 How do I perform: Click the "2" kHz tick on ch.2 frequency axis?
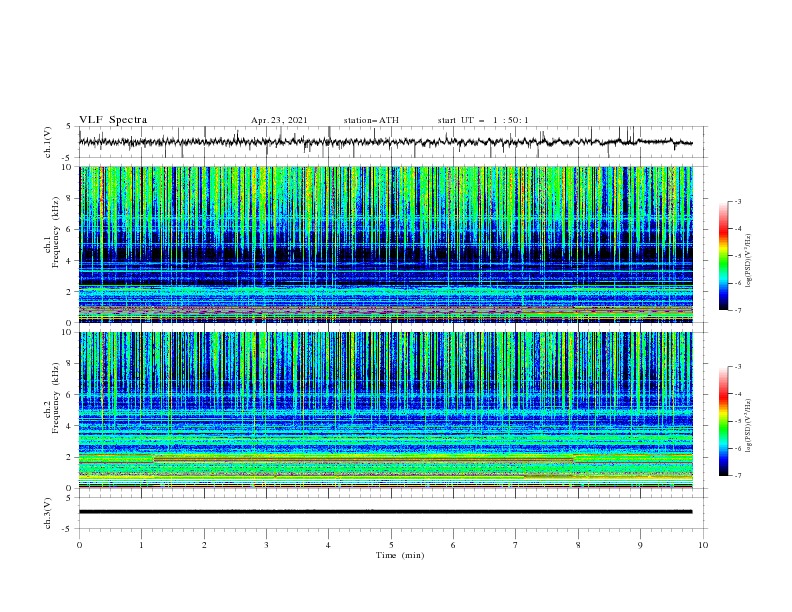point(69,457)
